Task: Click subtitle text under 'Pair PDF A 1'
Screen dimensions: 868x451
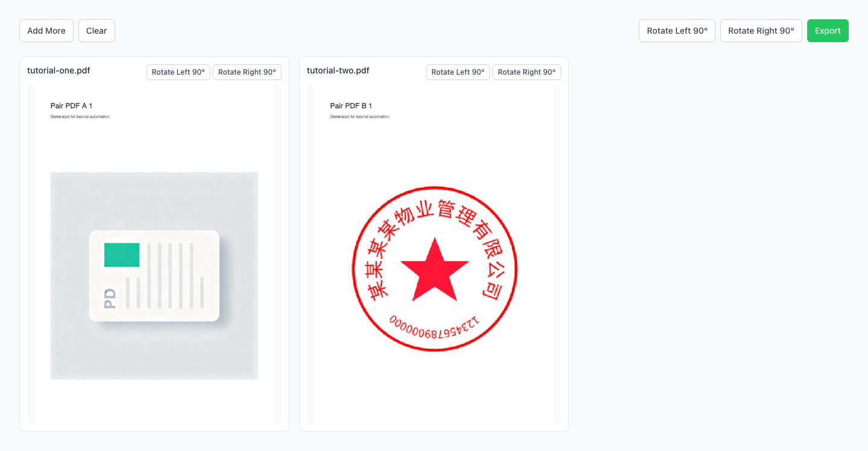Action: pyautogui.click(x=80, y=117)
